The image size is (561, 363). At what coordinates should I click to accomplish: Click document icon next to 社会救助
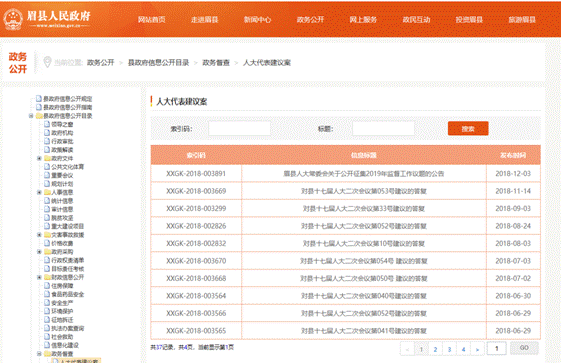(x=47, y=337)
